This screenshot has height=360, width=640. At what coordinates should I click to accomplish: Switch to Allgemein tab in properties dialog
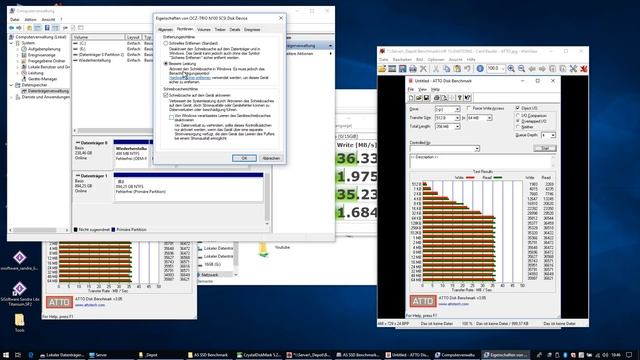(x=165, y=29)
